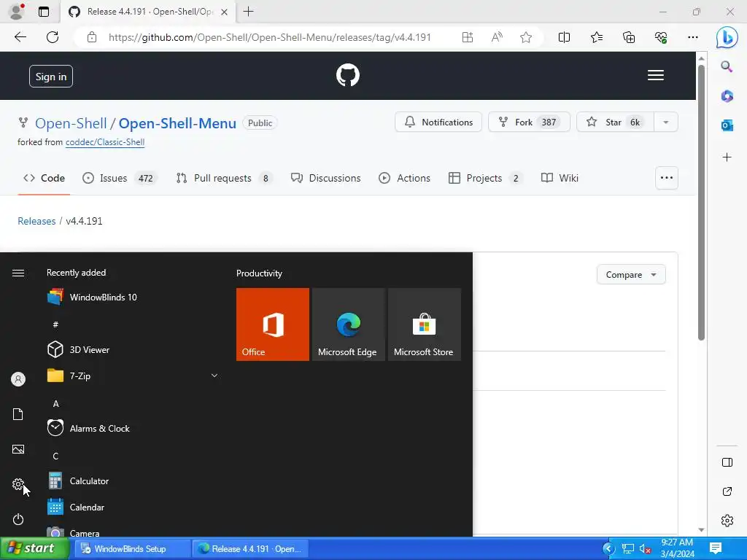Open Collections icon in Edge toolbar
Viewport: 747px width, 560px height.
click(629, 37)
